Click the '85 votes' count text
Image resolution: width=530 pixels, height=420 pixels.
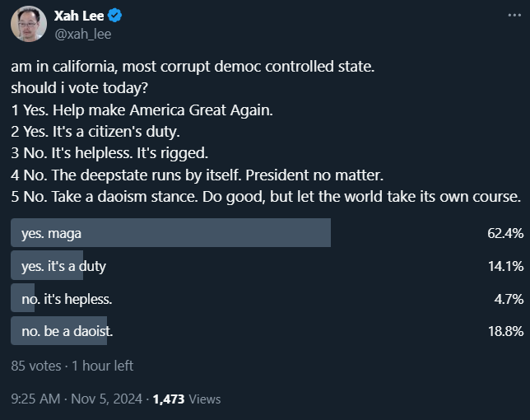pos(35,365)
